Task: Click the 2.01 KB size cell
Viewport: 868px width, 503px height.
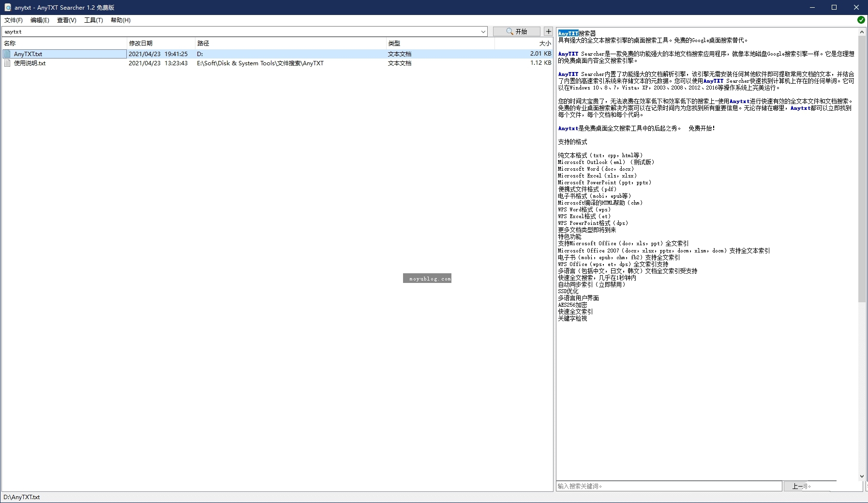Action: pyautogui.click(x=540, y=54)
